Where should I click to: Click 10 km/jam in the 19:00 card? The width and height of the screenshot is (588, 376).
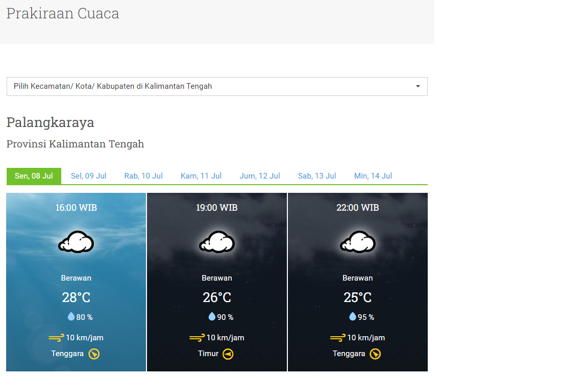click(226, 338)
